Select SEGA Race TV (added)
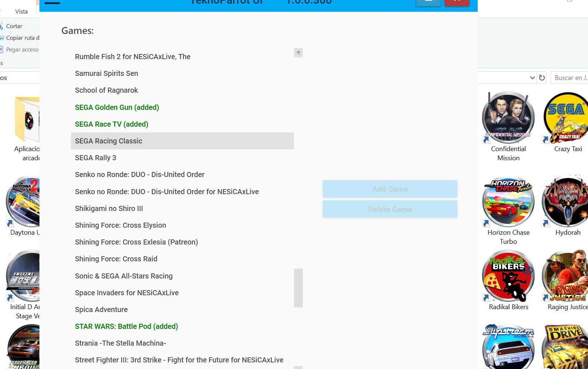 [x=182, y=124]
